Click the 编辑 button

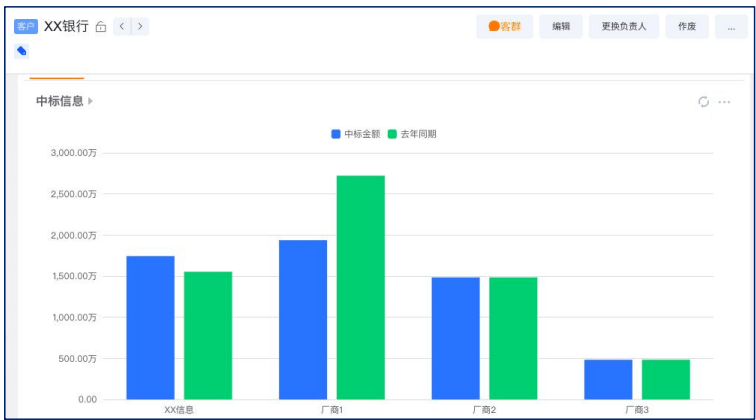[561, 27]
